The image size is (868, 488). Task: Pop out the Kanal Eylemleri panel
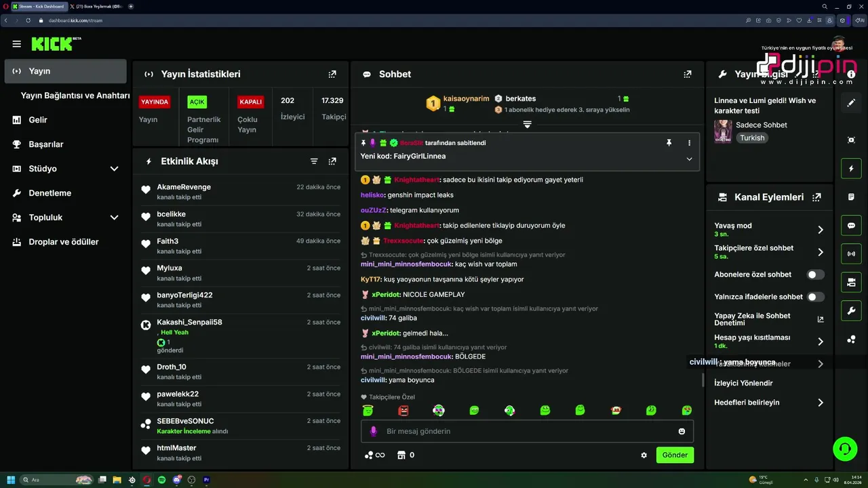pos(816,197)
